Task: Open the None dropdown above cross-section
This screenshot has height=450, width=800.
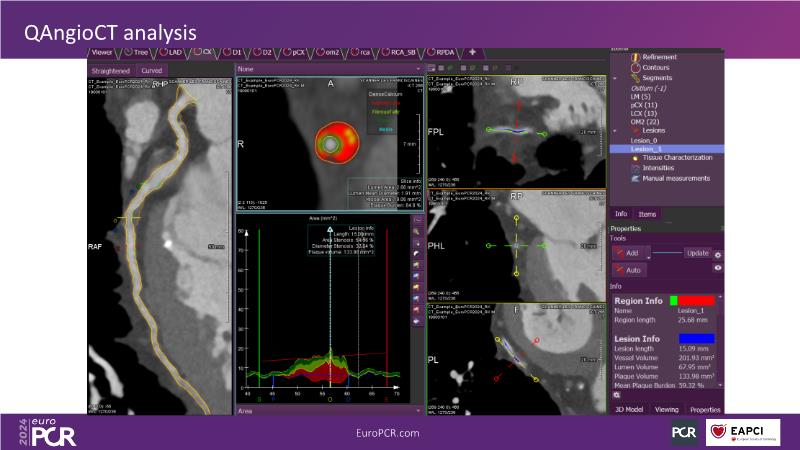Action: [x=330, y=69]
